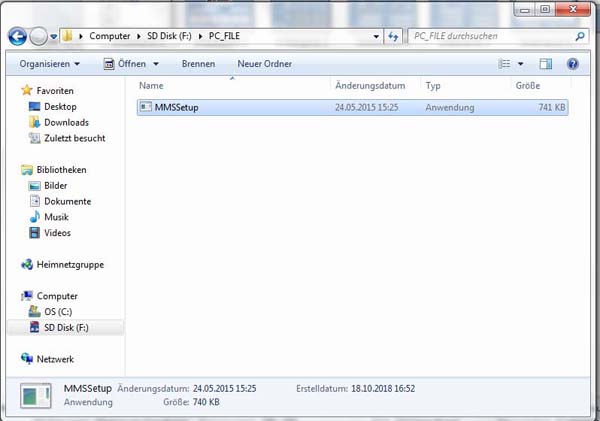Expand the address bar history dropdown
Viewport: 600px width, 421px height.
click(377, 36)
